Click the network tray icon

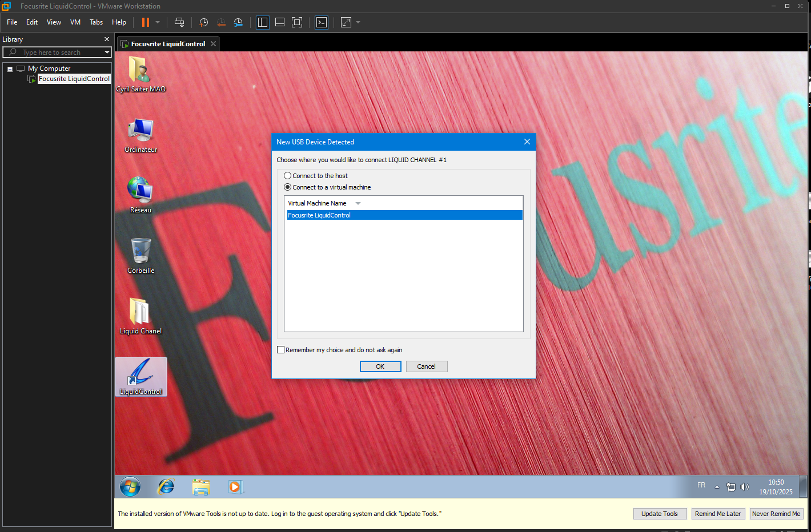coord(731,487)
